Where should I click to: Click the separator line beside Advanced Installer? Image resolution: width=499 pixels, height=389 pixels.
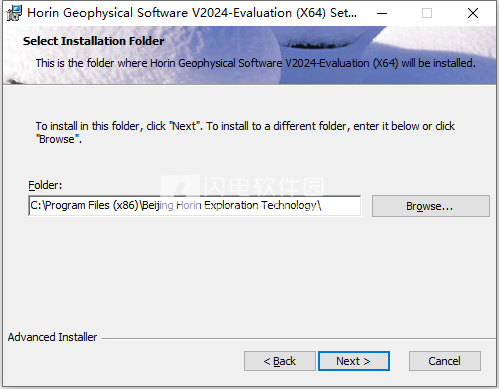pos(298,339)
